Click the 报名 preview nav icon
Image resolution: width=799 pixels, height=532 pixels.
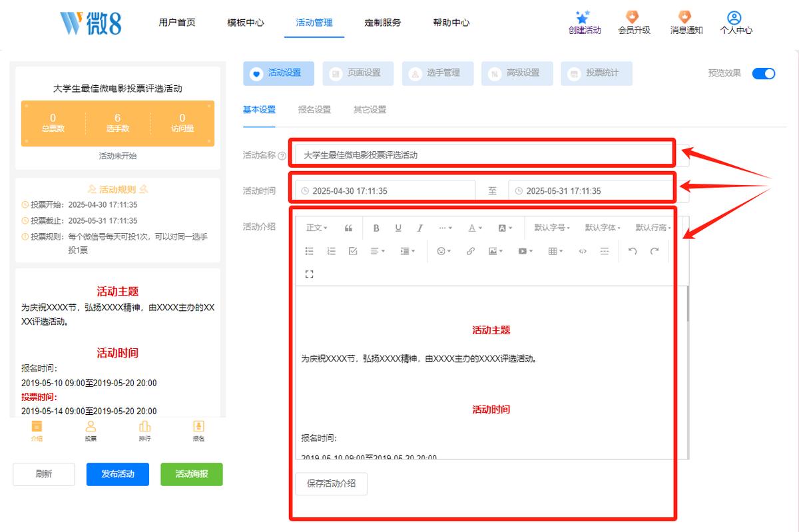[198, 426]
